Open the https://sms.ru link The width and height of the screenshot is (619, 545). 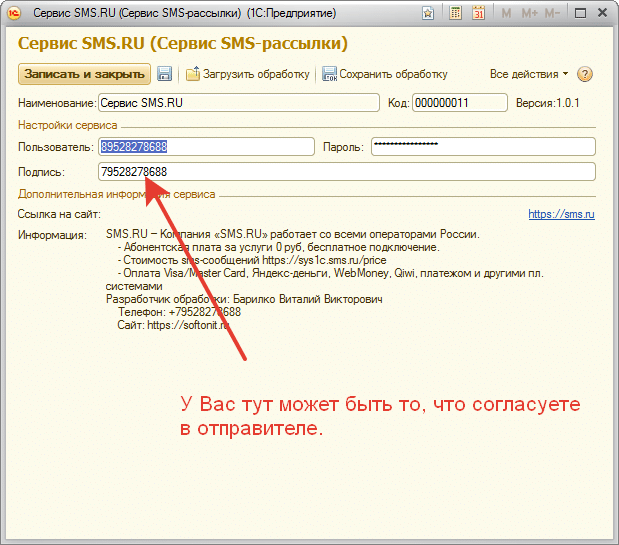pos(562,214)
